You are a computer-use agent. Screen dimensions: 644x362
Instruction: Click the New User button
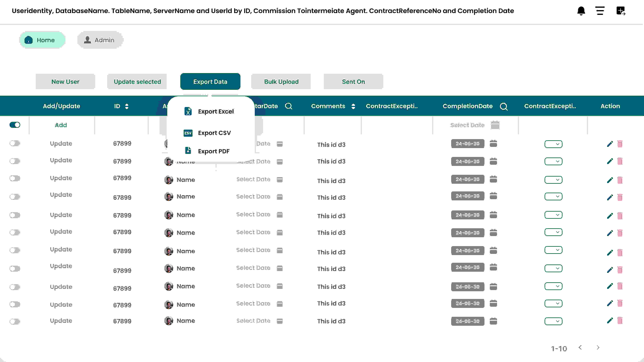click(65, 81)
